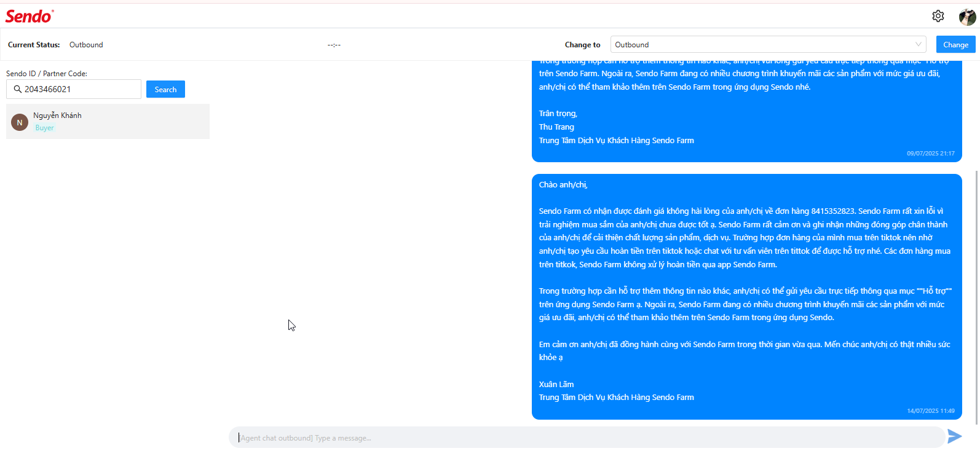
Task: Click the Trong trường hợp cần hỗ trợ paragraph
Action: (745, 304)
